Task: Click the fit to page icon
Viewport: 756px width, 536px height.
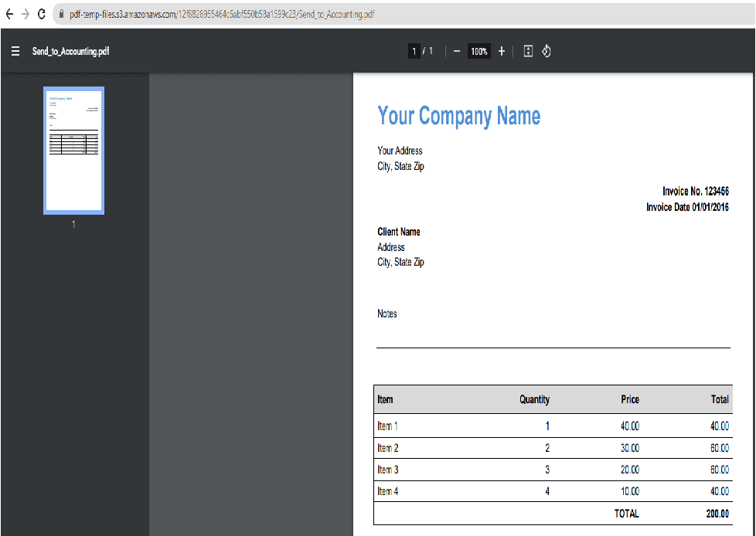Action: 528,51
